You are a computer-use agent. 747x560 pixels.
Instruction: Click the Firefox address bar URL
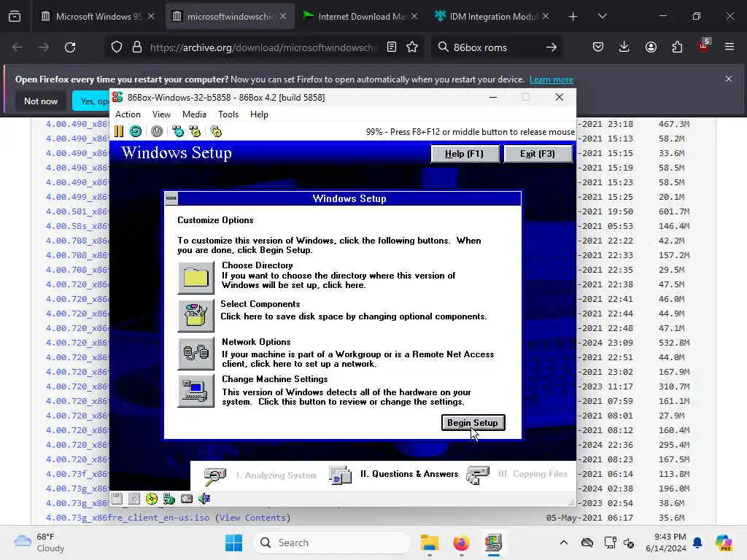click(263, 47)
